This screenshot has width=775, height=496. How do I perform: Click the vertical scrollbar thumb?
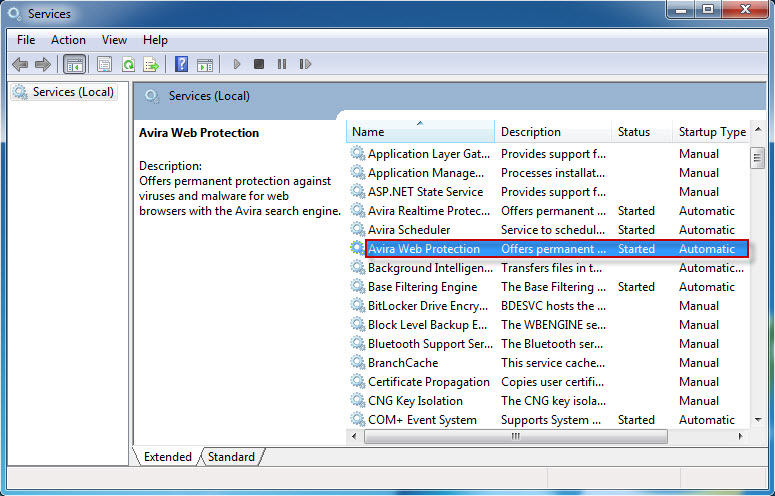(x=757, y=158)
